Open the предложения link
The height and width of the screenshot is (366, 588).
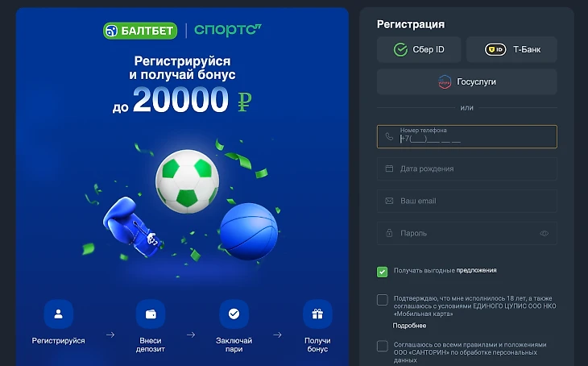pyautogui.click(x=476, y=270)
